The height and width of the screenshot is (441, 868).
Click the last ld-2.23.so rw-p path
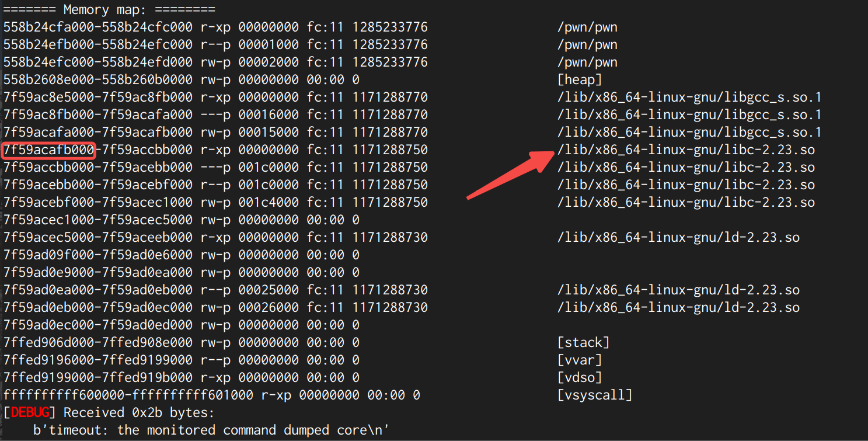click(x=678, y=307)
